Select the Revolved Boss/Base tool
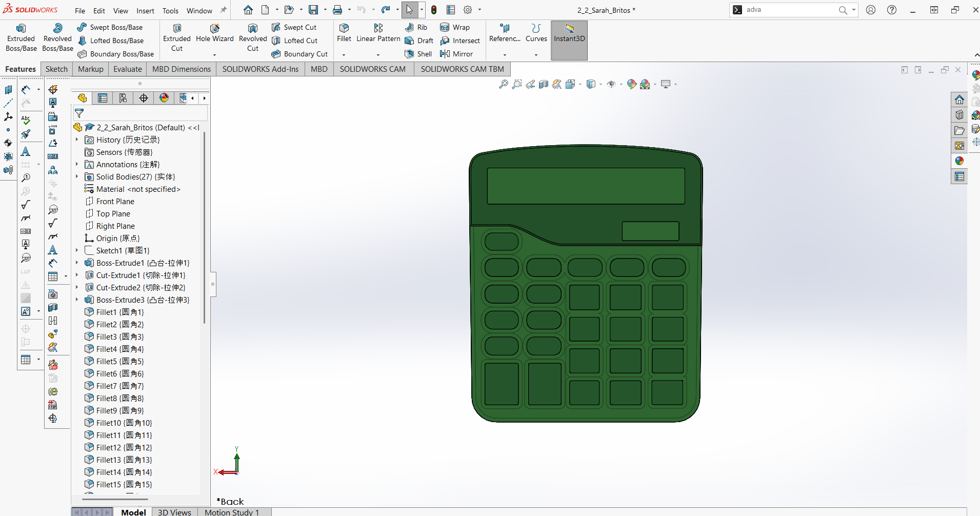 click(x=57, y=38)
